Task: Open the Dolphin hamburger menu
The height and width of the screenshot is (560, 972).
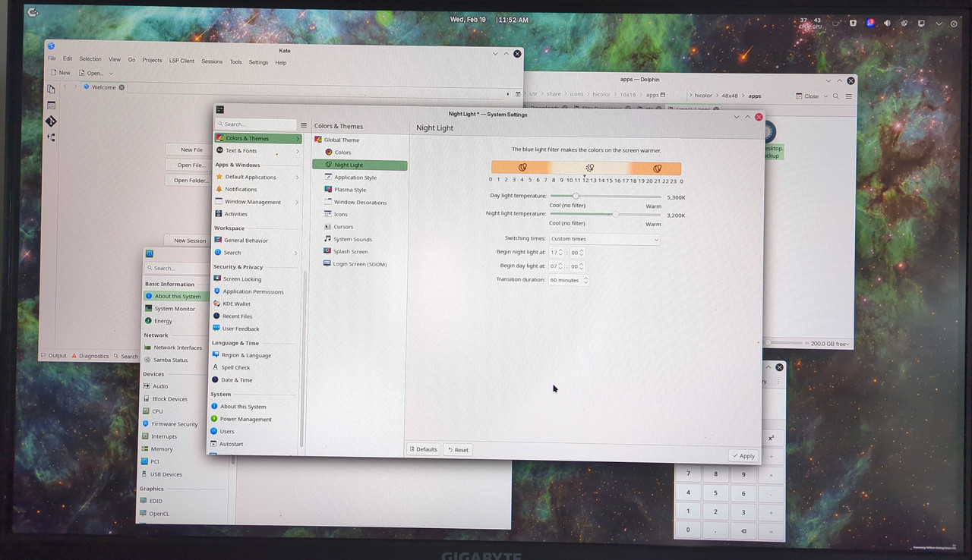Action: 849,96
